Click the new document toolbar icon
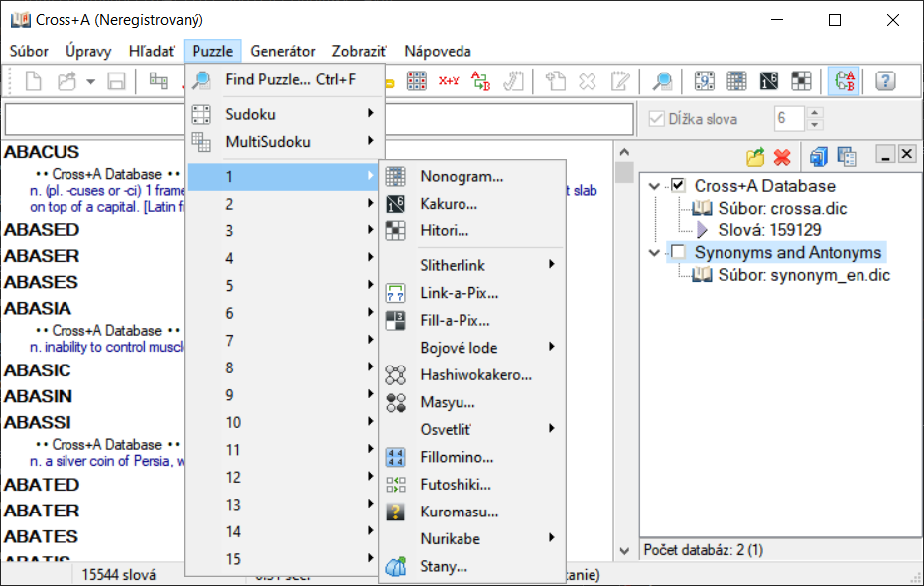924x586 pixels. point(33,81)
